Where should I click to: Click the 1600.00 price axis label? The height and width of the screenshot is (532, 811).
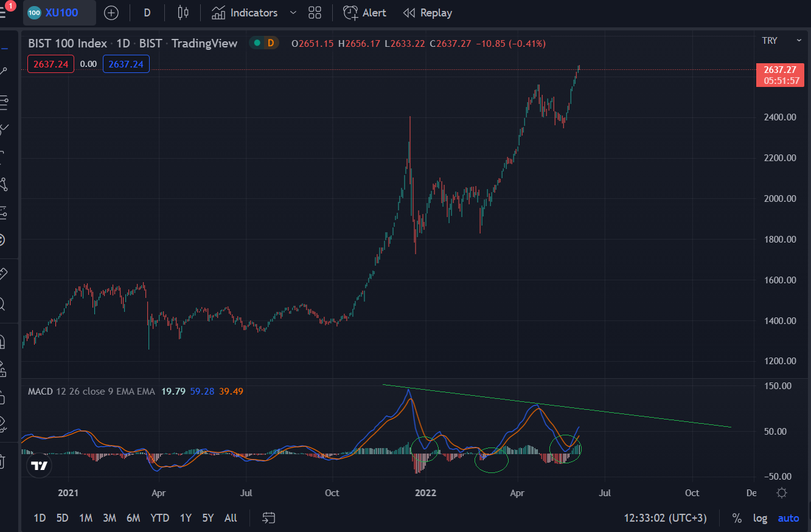click(780, 280)
